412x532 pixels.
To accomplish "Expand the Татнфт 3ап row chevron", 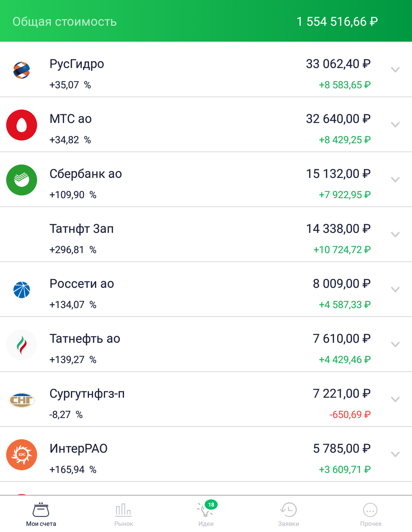I will pos(395,235).
